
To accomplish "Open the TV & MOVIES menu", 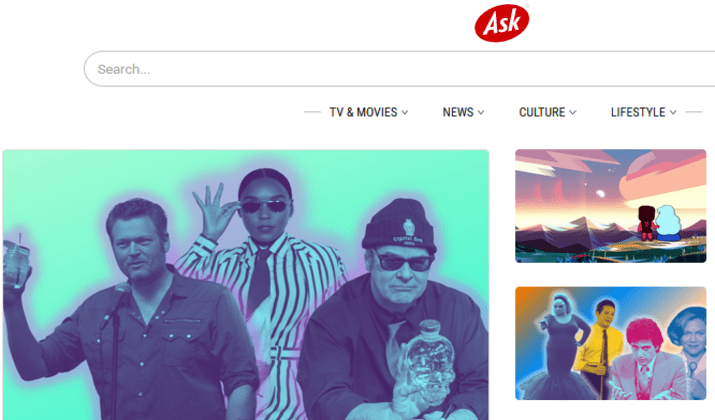I will (363, 112).
